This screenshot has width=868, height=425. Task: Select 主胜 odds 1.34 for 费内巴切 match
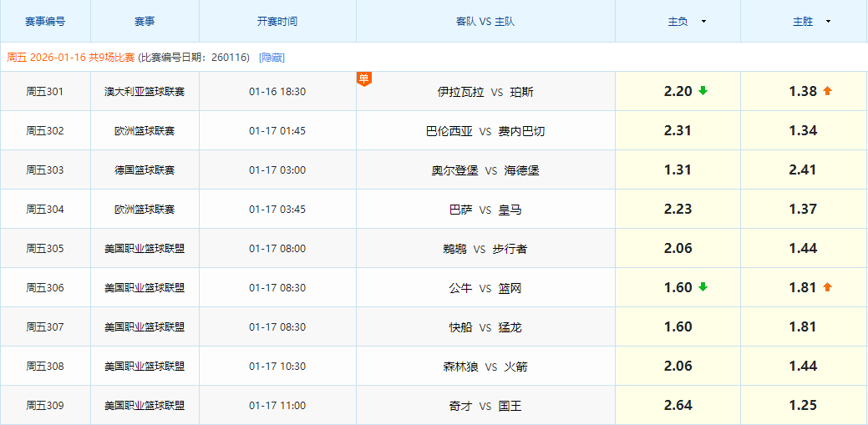pos(804,130)
